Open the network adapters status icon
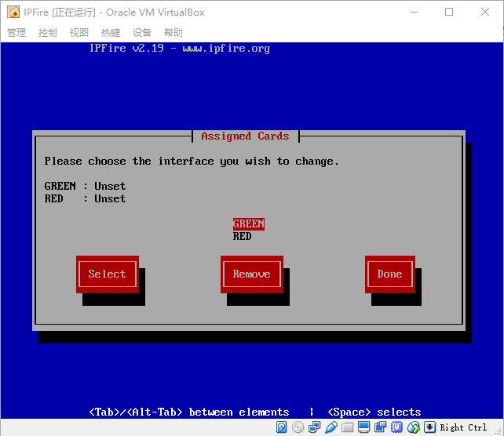This screenshot has height=436, width=504. [x=314, y=427]
